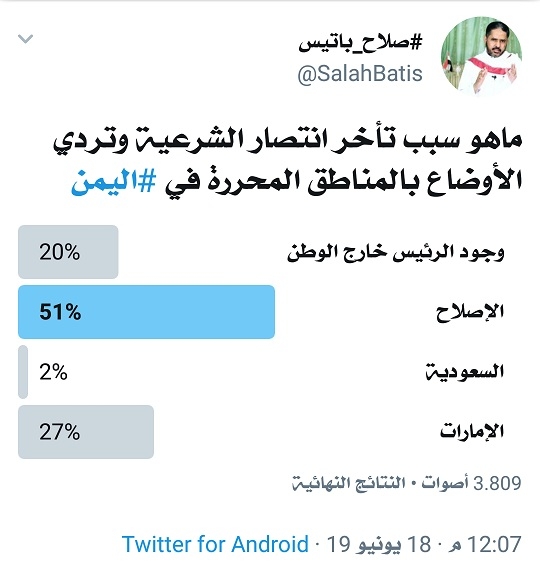Click the #صلاح_باتيس display name
This screenshot has width=540, height=575.
coord(360,43)
